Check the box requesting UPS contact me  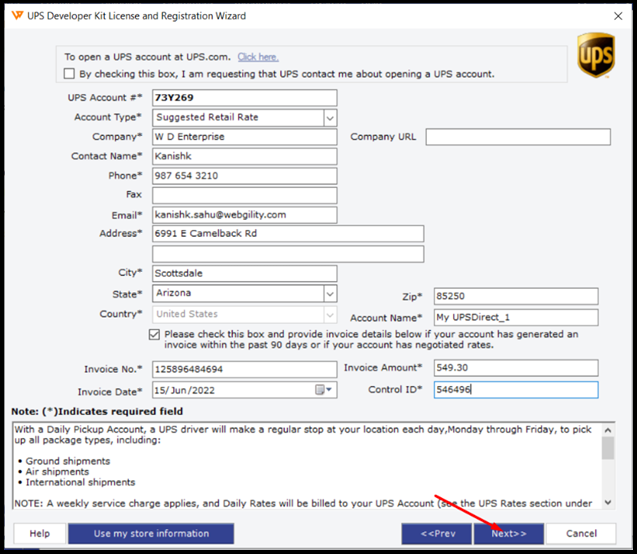click(x=69, y=74)
